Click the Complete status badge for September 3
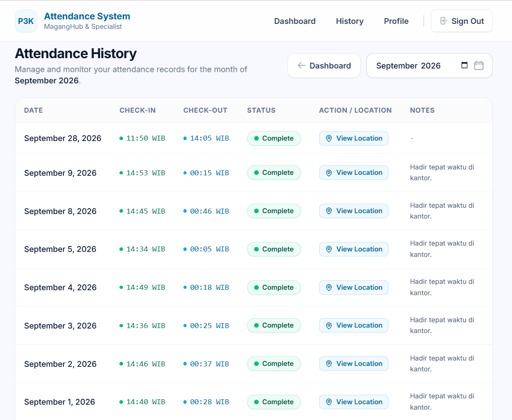512x420 pixels. pos(274,326)
